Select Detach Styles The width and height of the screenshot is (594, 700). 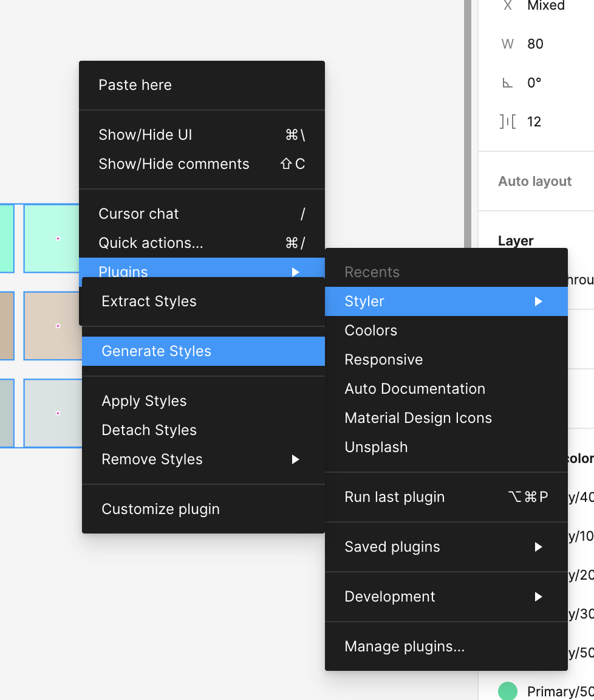coord(149,430)
